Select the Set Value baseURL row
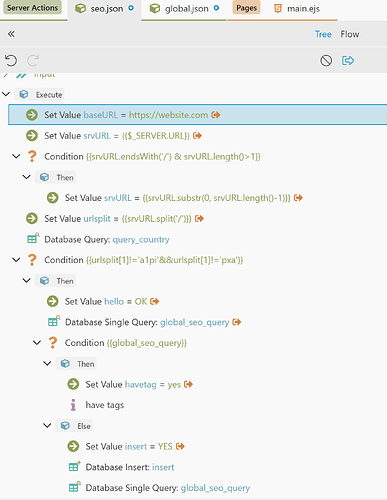 coord(198,115)
